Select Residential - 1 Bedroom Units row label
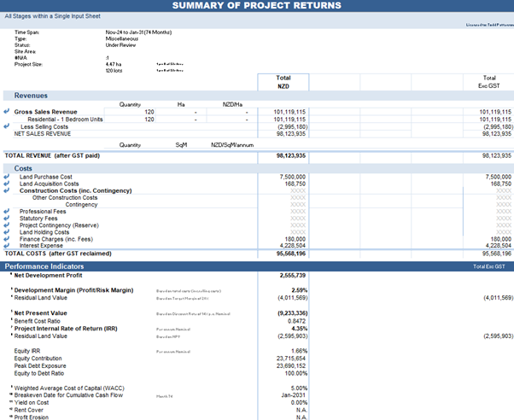The image size is (514, 420). point(65,120)
